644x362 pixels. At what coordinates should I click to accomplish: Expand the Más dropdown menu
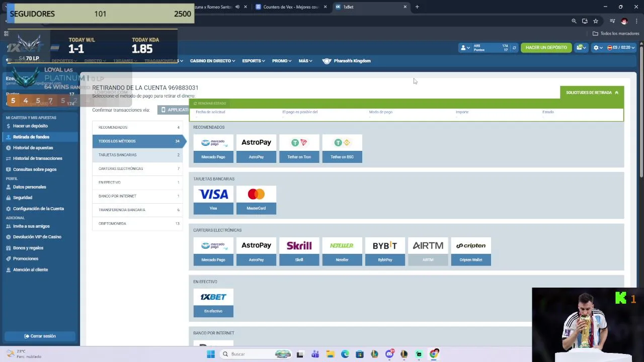coord(305,61)
